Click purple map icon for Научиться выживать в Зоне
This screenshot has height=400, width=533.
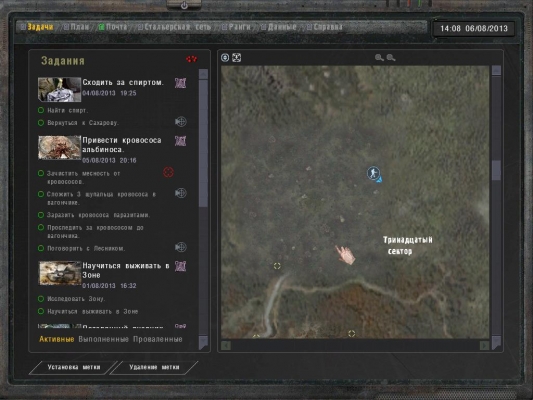180,266
